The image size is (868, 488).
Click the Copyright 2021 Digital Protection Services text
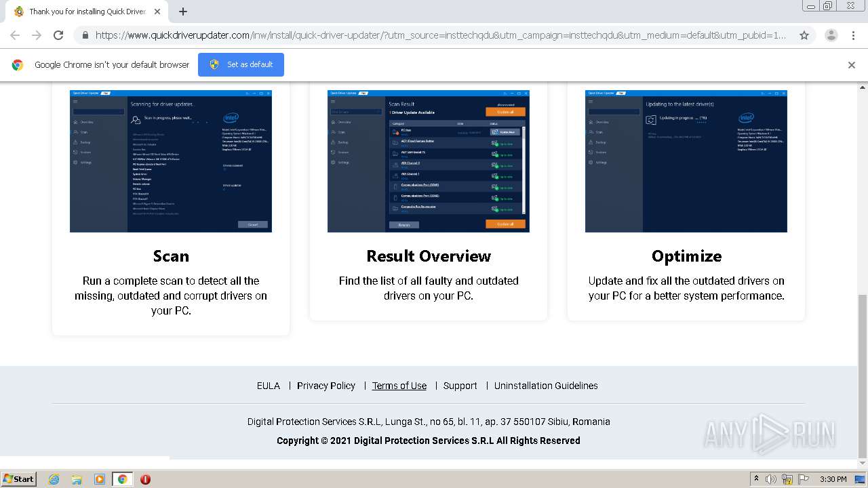coord(429,441)
